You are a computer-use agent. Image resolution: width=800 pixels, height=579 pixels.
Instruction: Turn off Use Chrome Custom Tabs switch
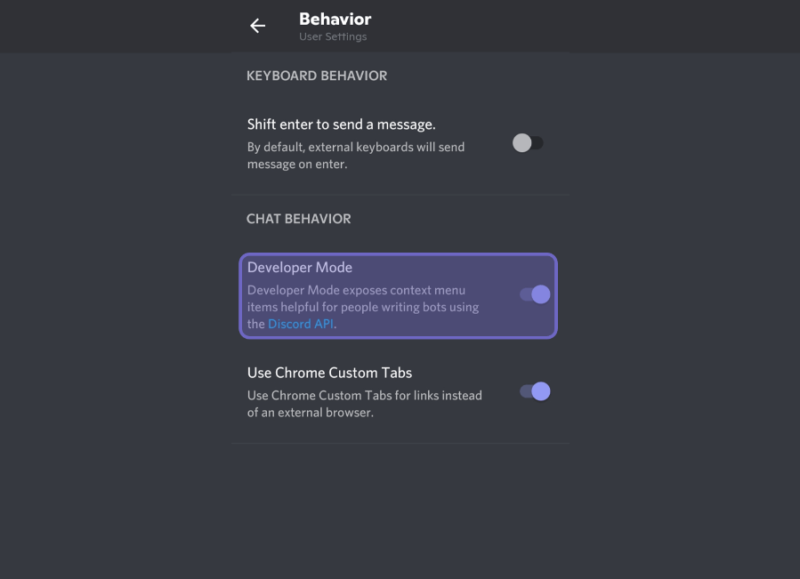click(x=535, y=391)
